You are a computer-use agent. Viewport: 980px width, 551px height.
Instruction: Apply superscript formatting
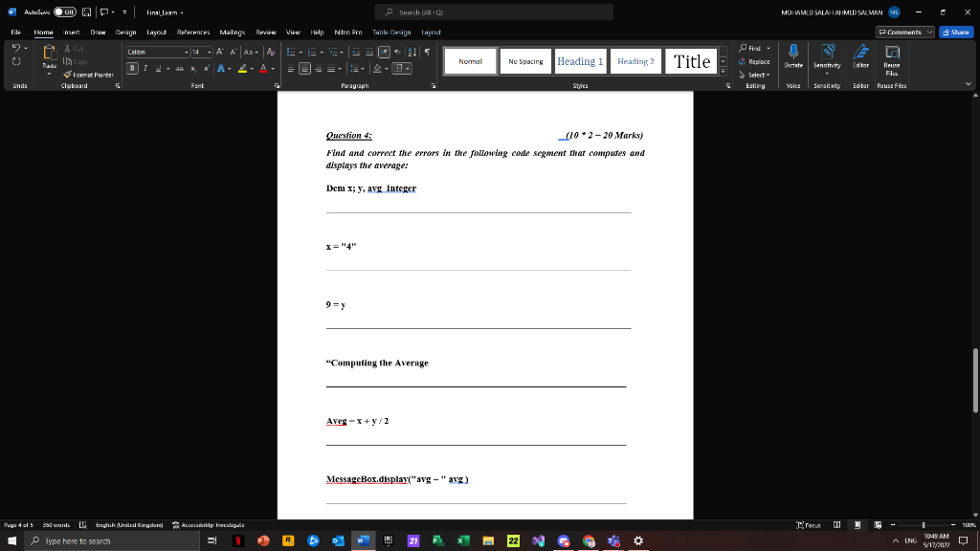tap(207, 69)
